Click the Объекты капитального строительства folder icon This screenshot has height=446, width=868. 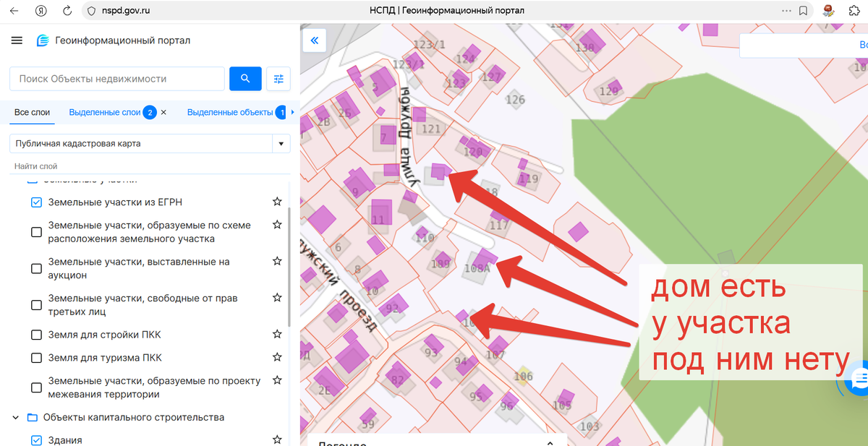pyautogui.click(x=32, y=417)
